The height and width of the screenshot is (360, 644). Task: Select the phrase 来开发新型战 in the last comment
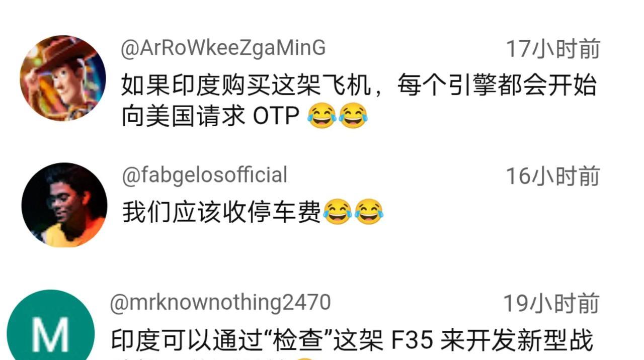tap(517, 341)
